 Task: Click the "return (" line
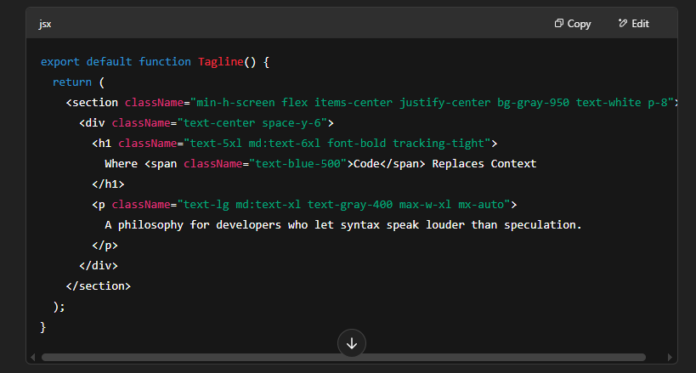pyautogui.click(x=78, y=82)
